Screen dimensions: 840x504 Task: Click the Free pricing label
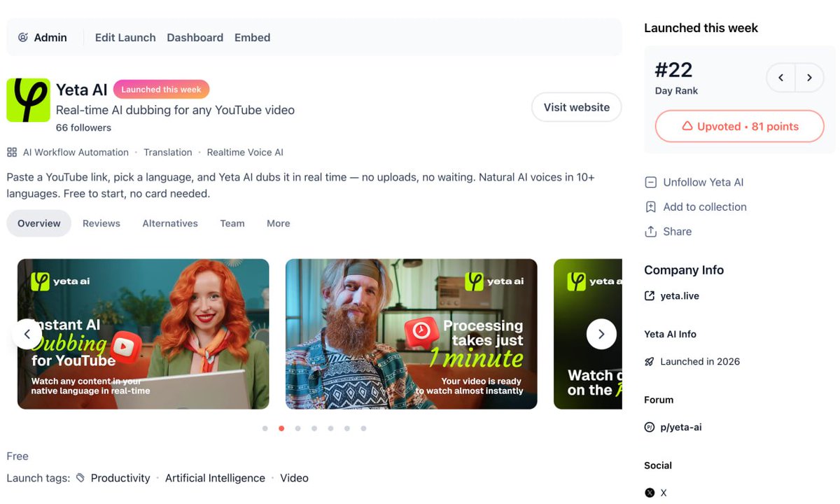click(17, 456)
